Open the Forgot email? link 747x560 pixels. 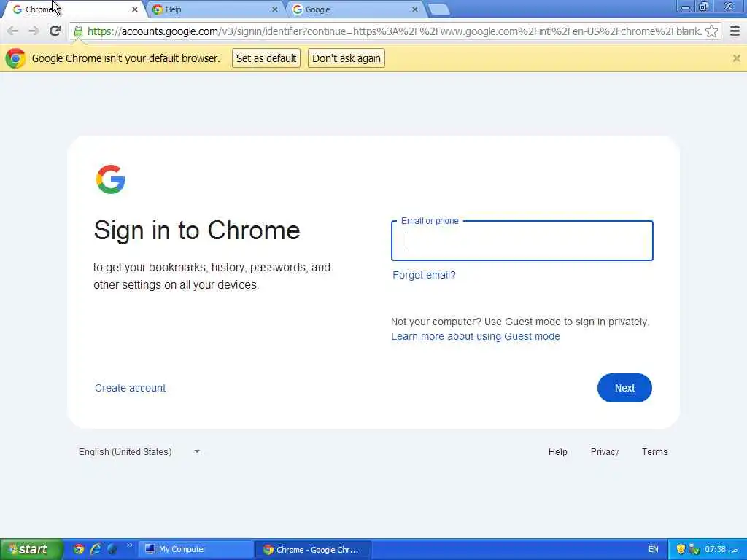424,275
